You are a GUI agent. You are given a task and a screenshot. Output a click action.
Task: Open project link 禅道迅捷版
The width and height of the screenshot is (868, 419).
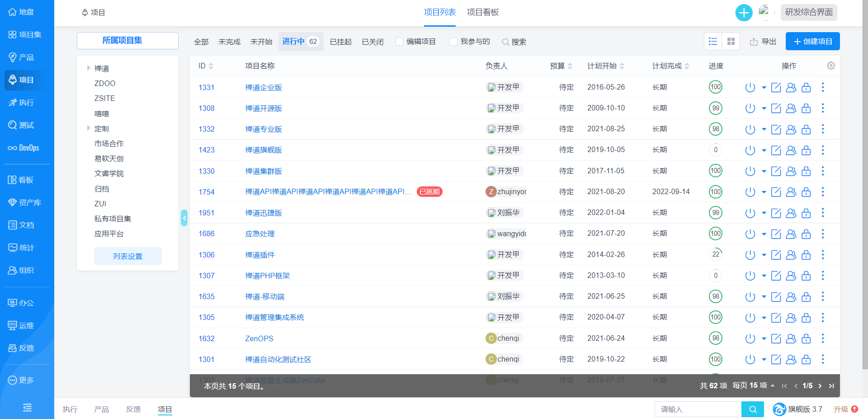tap(264, 213)
